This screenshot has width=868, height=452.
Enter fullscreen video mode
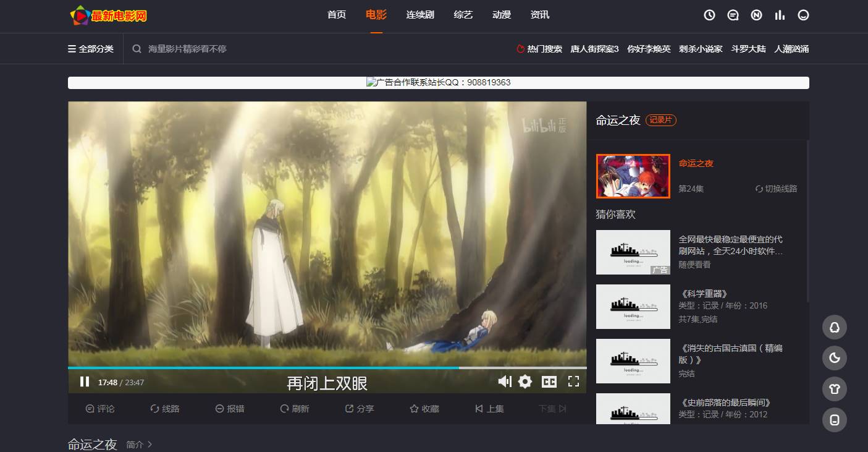573,382
